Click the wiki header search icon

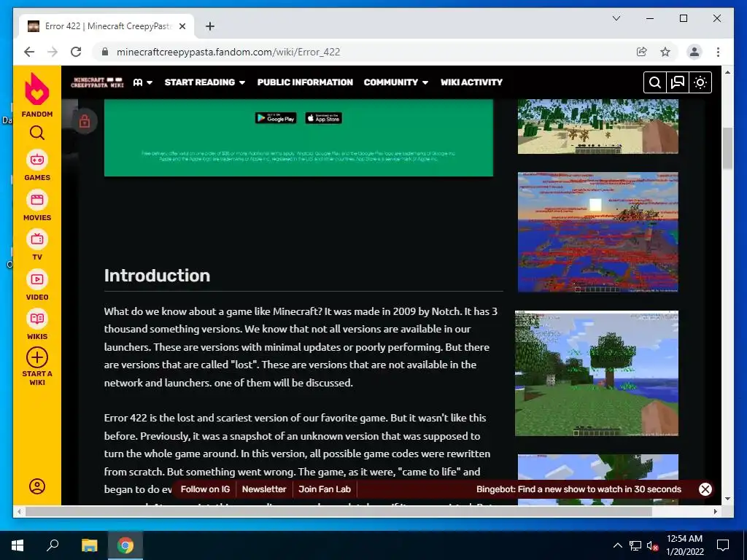(655, 82)
